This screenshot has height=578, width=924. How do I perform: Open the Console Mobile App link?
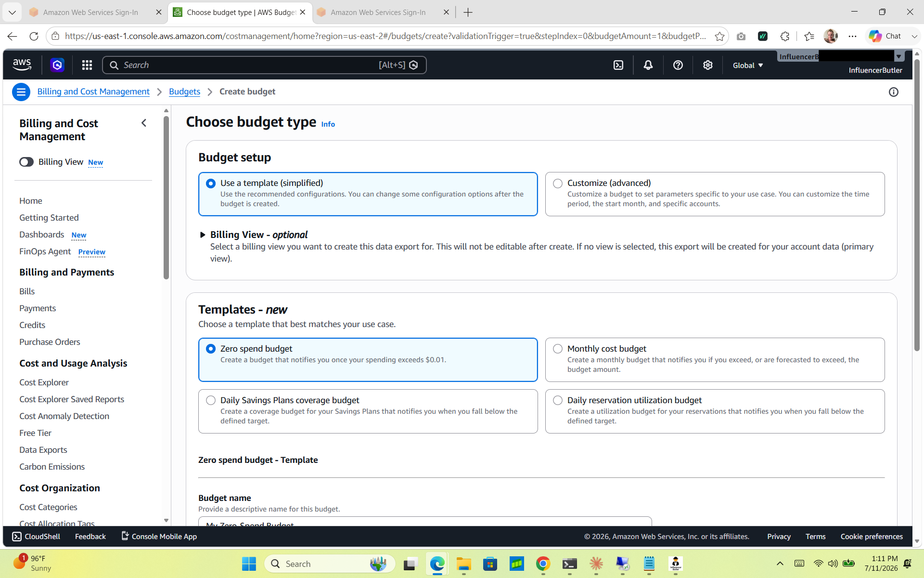pyautogui.click(x=159, y=537)
